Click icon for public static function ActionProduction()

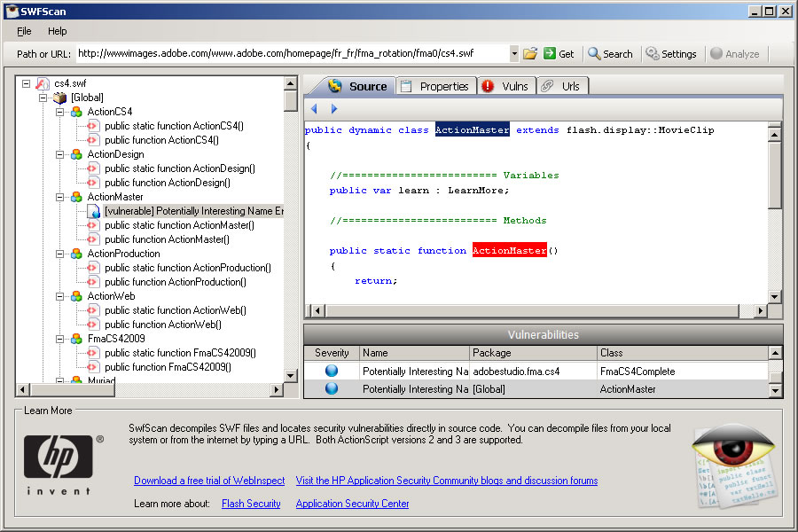coord(92,268)
